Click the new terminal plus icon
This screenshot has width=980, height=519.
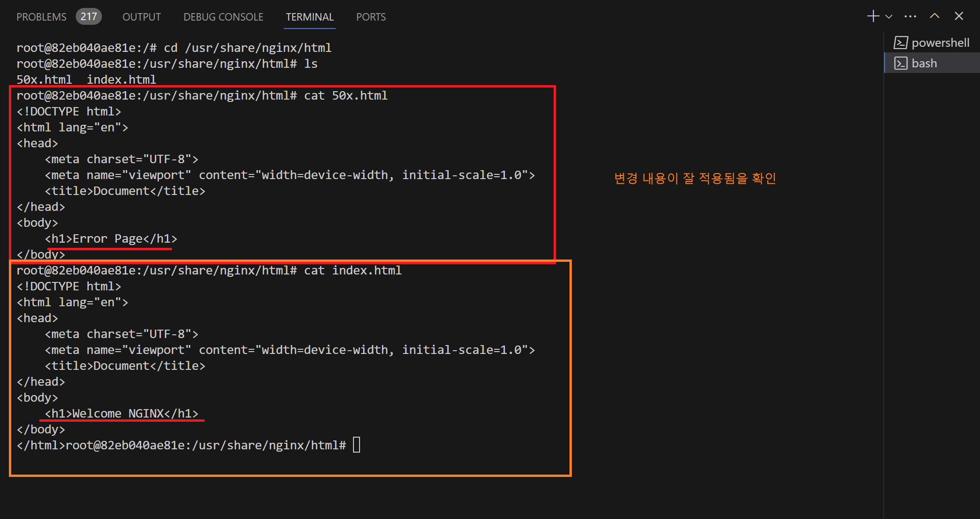pos(872,16)
